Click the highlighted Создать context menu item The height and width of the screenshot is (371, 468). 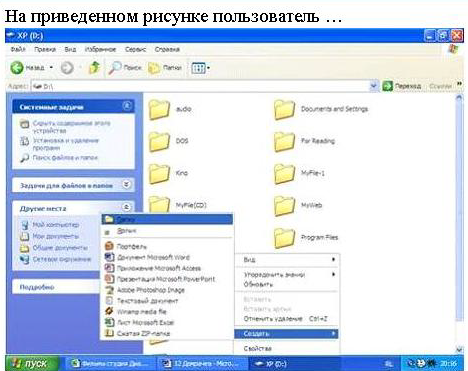coord(287,334)
